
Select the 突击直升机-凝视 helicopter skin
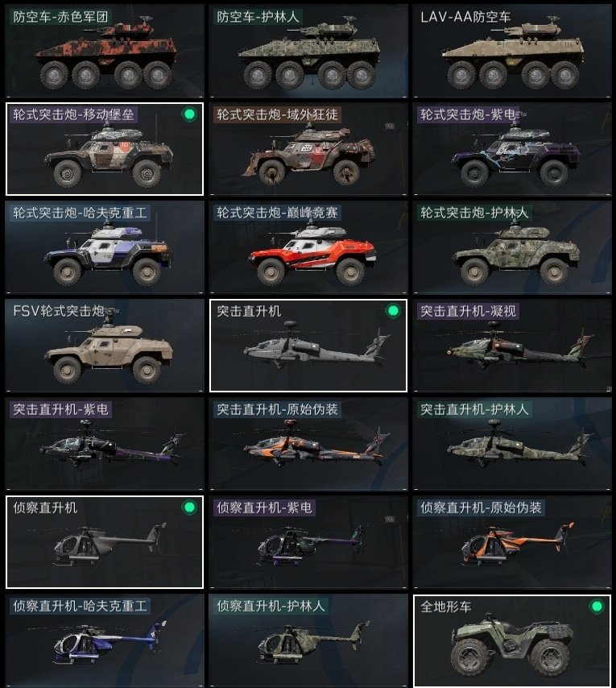(x=512, y=346)
